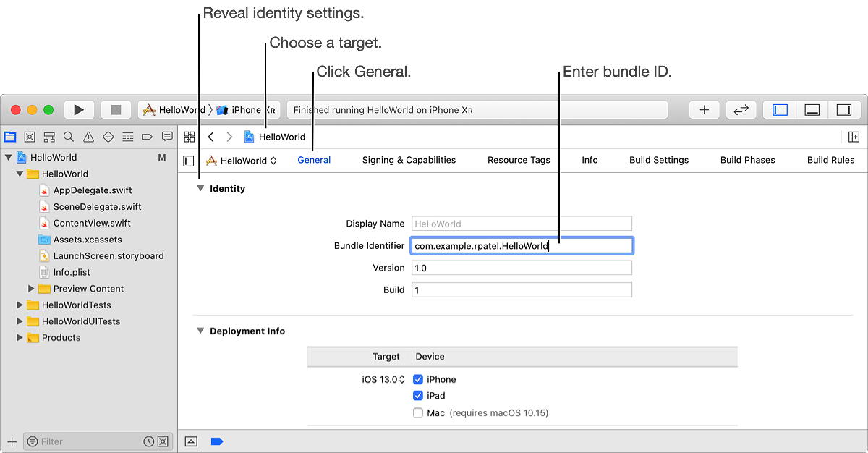Click the Bundle Identifier text field
The height and width of the screenshot is (453, 868).
click(x=522, y=246)
